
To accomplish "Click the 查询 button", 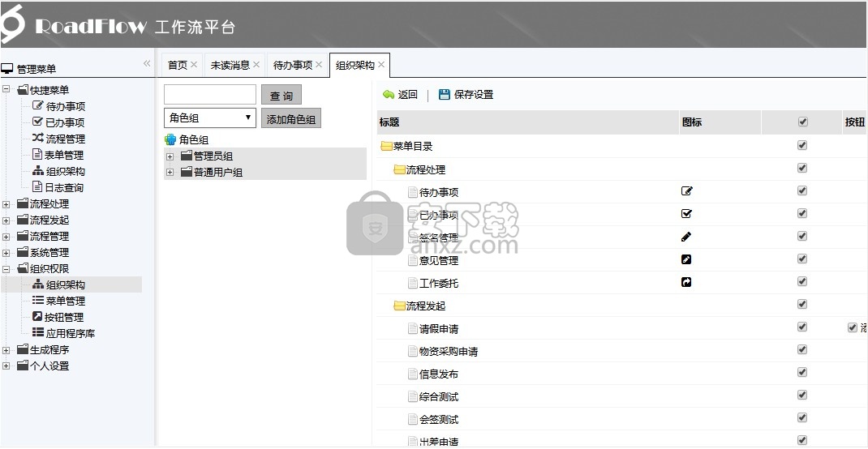I will click(281, 95).
